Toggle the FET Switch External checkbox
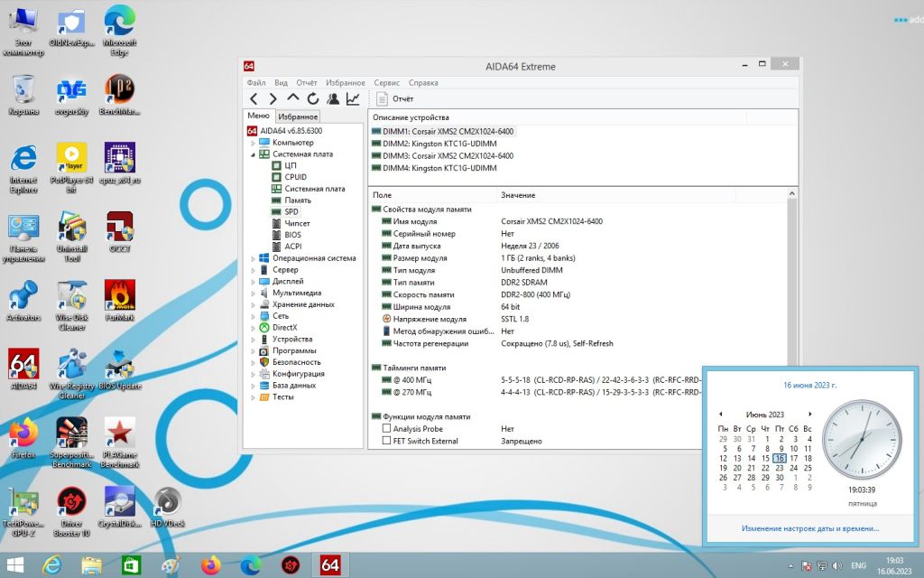Image resolution: width=924 pixels, height=578 pixels. tap(386, 441)
